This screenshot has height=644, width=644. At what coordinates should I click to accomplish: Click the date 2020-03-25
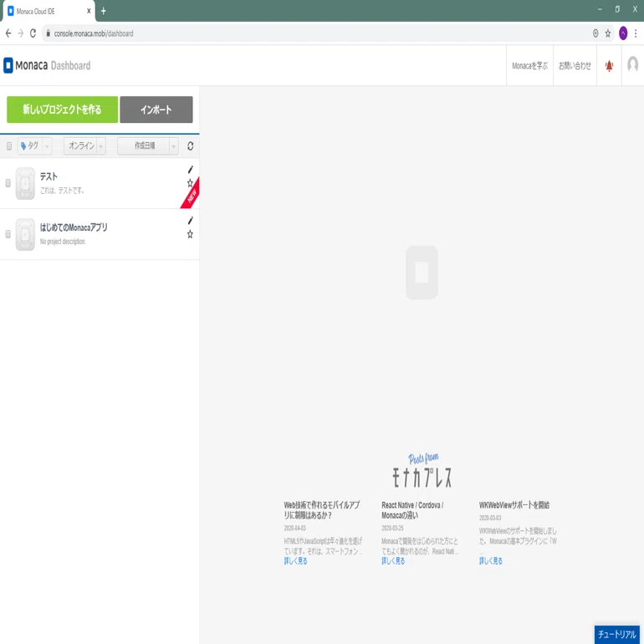pos(392,529)
